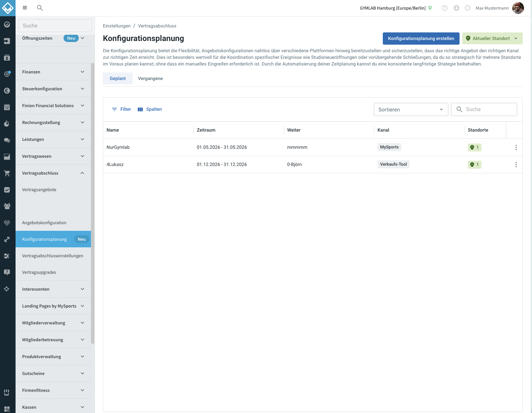Expand the Rechnungsstellung section
This screenshot has width=532, height=413.
[x=53, y=122]
